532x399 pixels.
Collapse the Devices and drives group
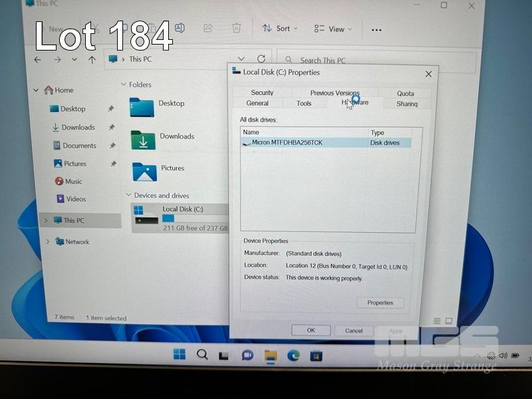click(128, 196)
